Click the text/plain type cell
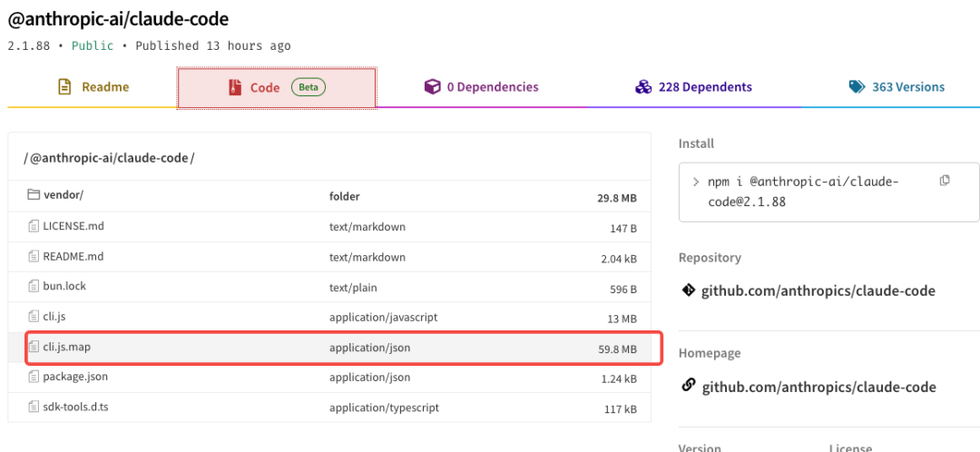The image size is (980, 452). [353, 288]
